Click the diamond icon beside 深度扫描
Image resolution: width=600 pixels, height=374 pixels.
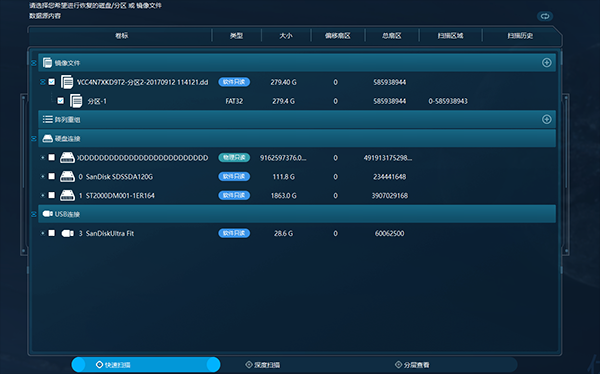coord(249,364)
